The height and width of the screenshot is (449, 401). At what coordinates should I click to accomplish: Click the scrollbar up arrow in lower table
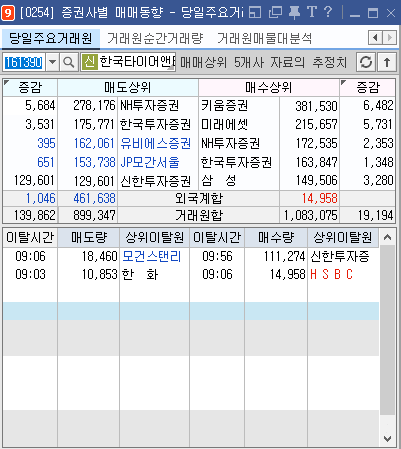387,237
